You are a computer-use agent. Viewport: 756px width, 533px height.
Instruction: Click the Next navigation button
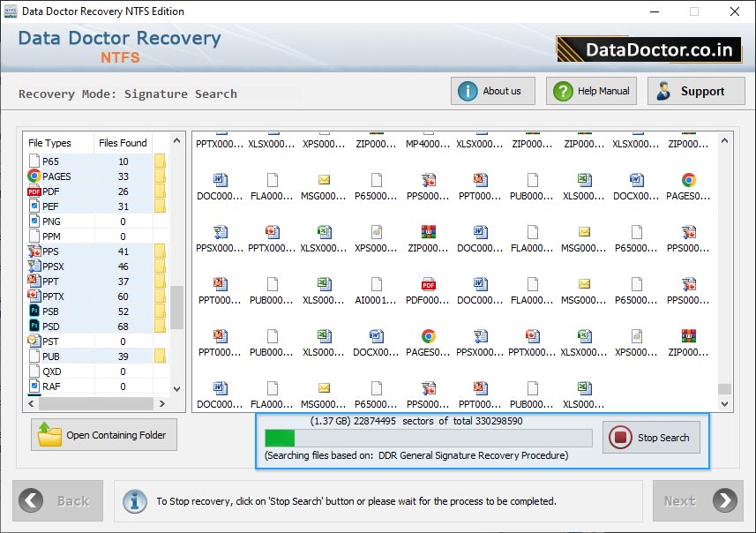pos(697,500)
